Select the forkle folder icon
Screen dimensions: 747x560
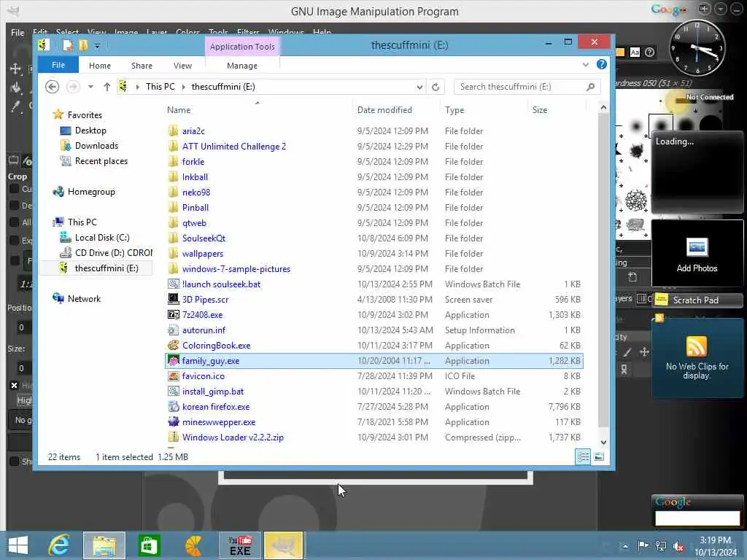click(174, 161)
